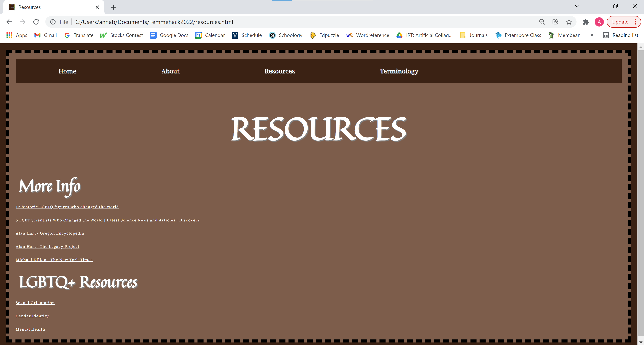
Task: Open Gmail bookmark
Action: pos(45,35)
